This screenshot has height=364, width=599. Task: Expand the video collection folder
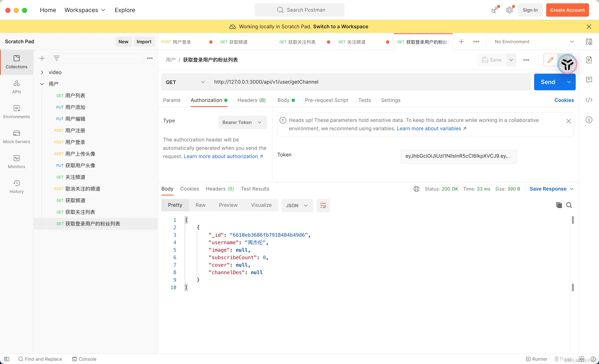point(42,72)
